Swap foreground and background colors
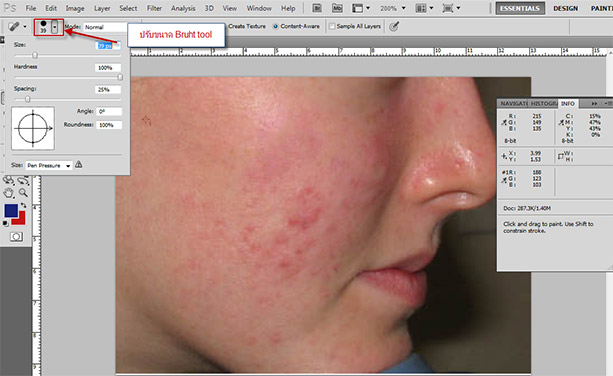 (x=24, y=205)
